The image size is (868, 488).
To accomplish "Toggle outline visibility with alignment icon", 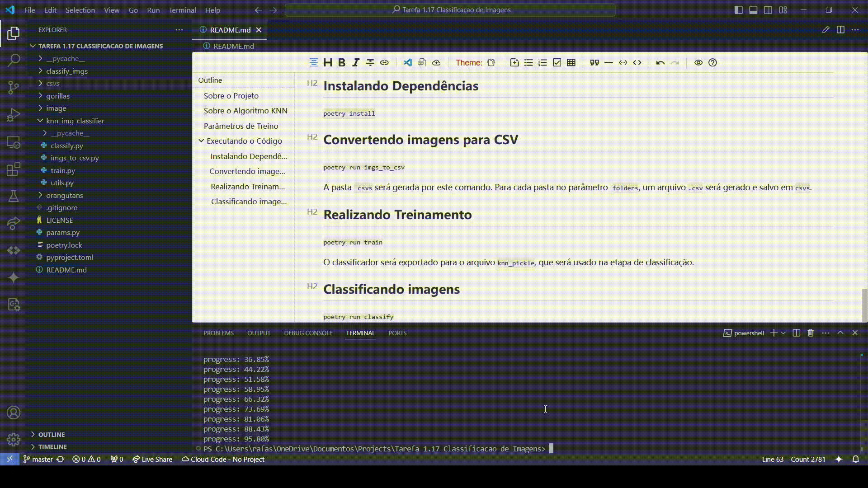I will 313,63.
